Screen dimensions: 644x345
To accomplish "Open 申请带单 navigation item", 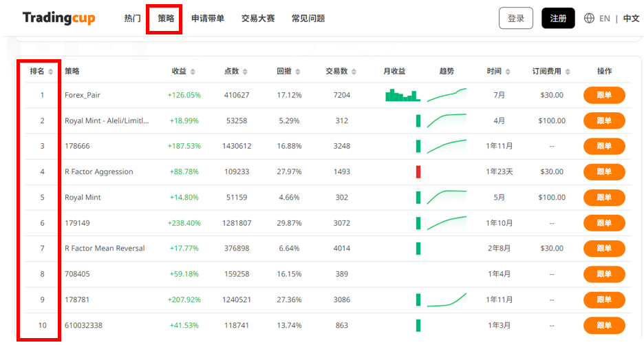I will 208,19.
